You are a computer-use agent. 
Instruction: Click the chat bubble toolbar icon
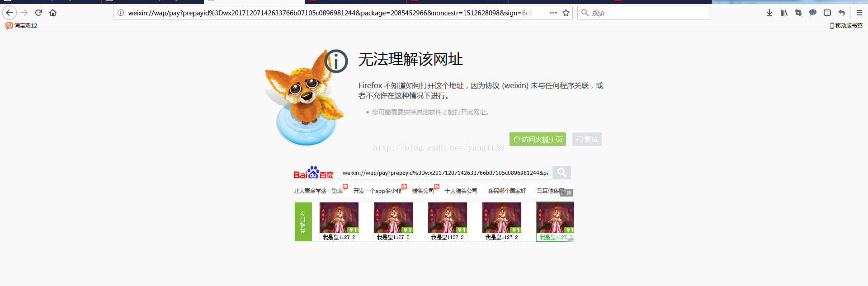[813, 13]
